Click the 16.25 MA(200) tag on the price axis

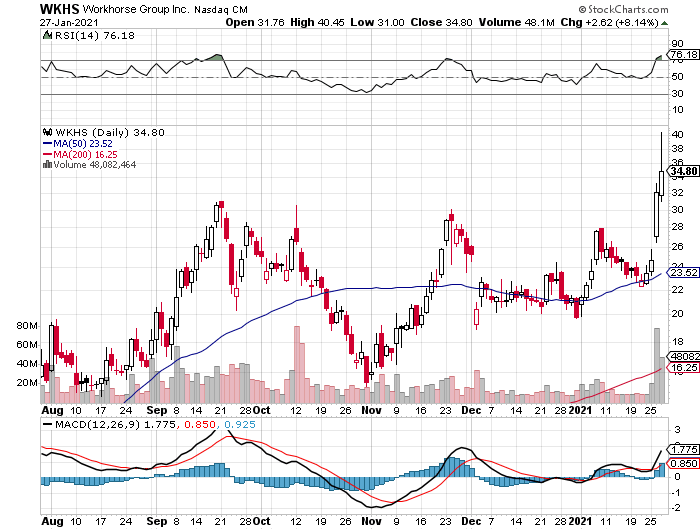683,367
